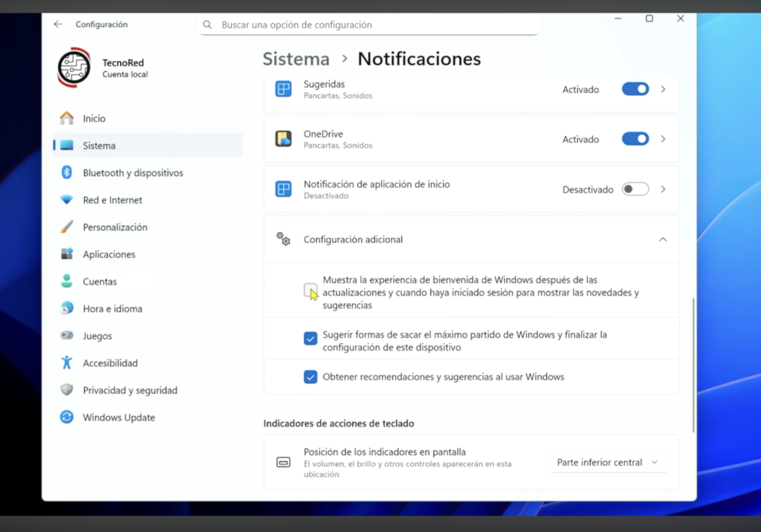This screenshot has width=761, height=532.
Task: Click the Hora e idioma clock icon
Action: [x=66, y=308]
